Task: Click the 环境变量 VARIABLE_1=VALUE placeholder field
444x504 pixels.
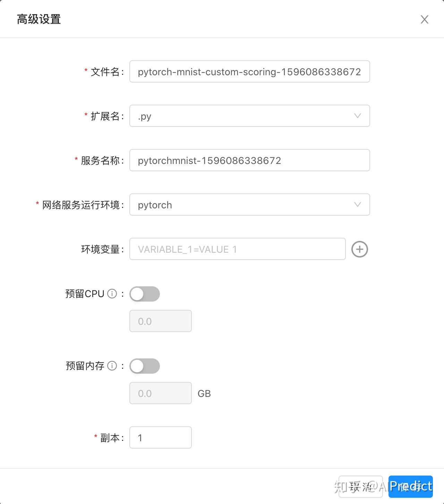Action: tap(237, 249)
